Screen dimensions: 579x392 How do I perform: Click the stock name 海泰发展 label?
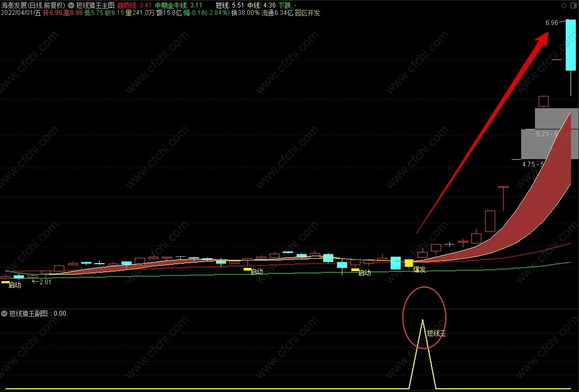[x=14, y=5]
